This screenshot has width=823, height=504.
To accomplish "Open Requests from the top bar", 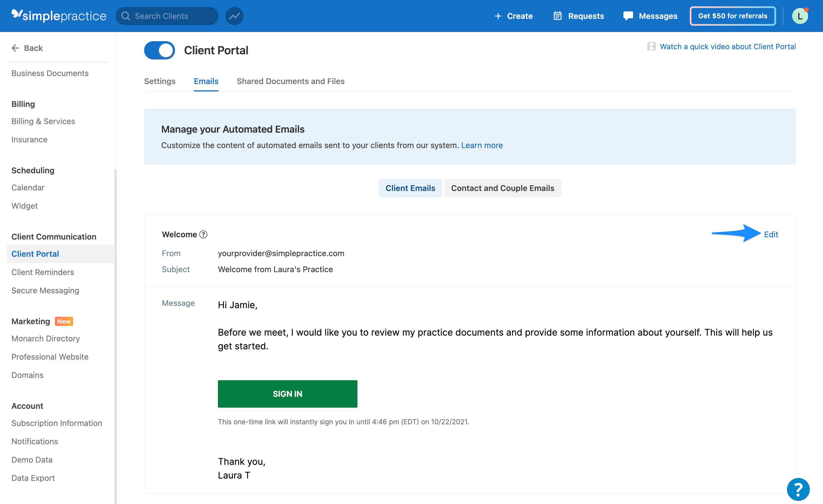I will click(579, 16).
